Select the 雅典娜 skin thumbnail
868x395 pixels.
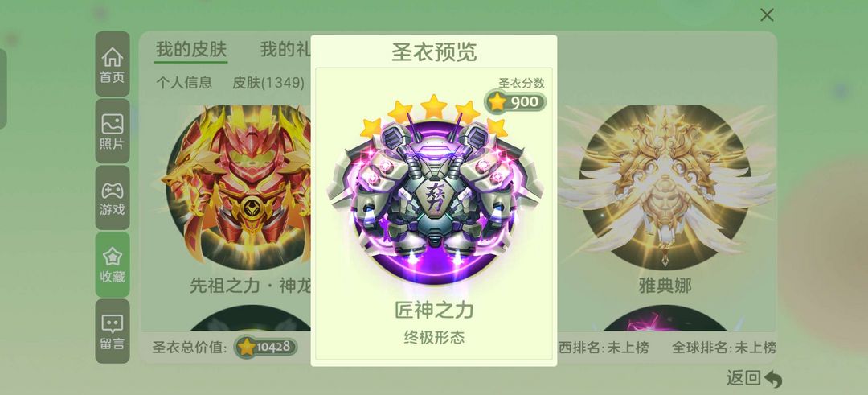tap(665, 187)
